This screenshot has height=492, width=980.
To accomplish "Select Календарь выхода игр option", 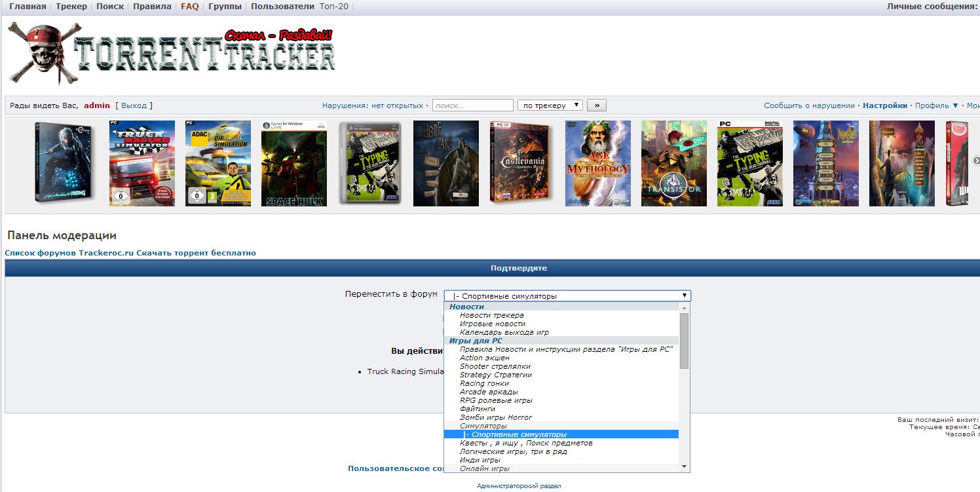I will pos(504,332).
